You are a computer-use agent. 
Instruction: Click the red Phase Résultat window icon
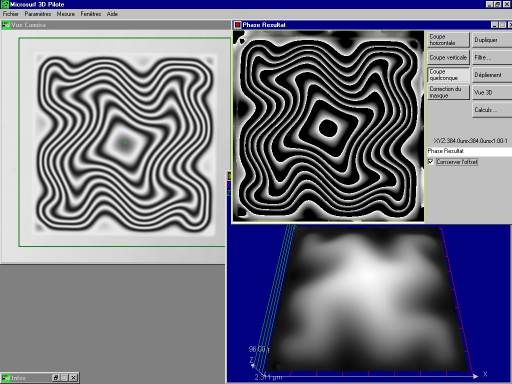coord(237,25)
